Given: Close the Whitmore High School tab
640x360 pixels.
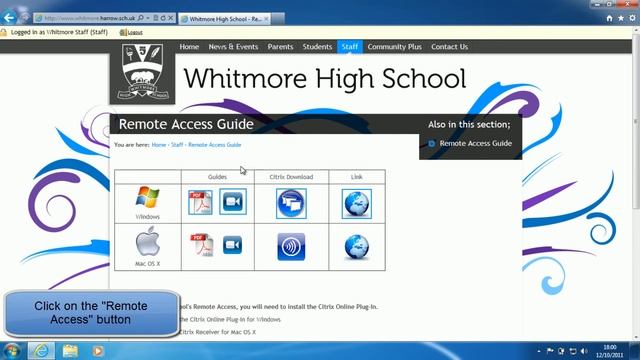Looking at the screenshot, I should click(266, 19).
